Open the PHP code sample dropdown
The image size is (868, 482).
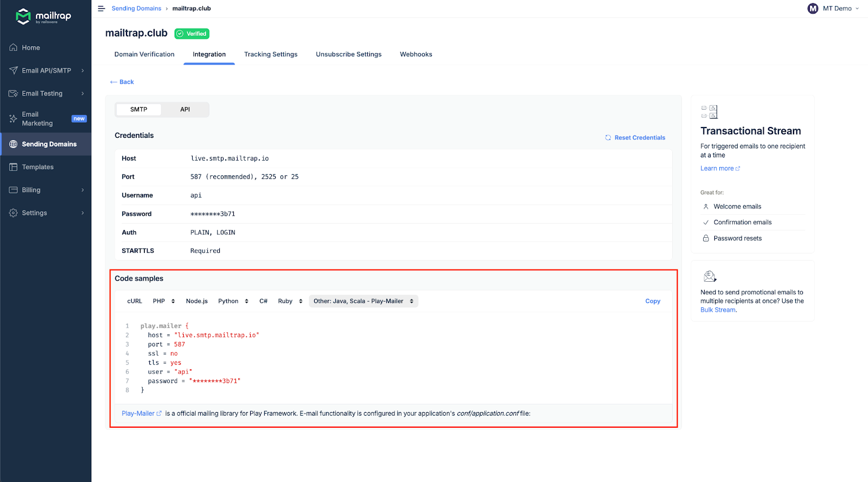[x=164, y=301]
